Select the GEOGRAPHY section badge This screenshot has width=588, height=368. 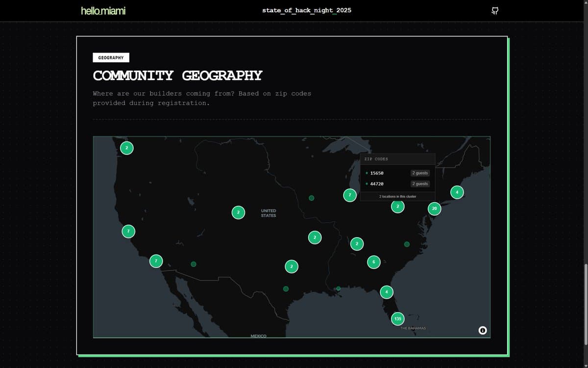(111, 57)
